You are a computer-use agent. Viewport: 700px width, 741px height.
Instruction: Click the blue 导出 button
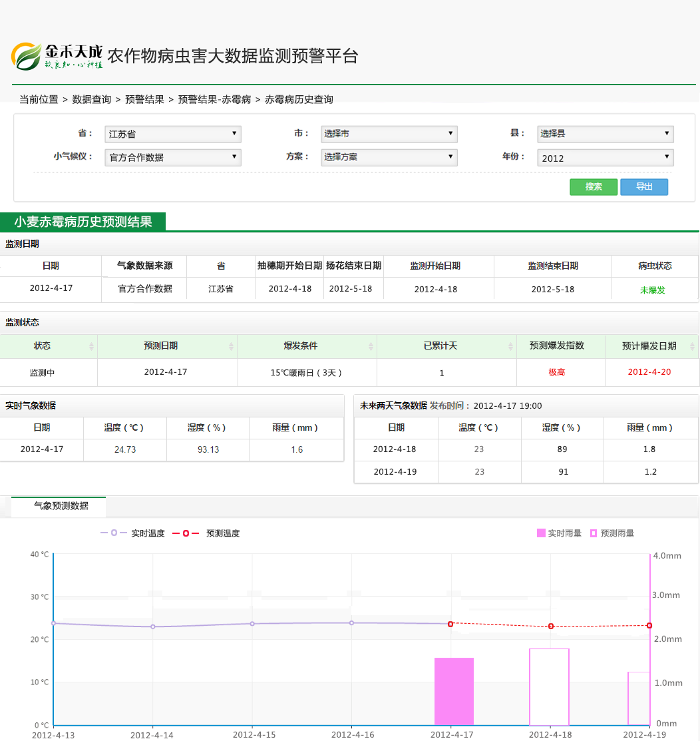pos(643,187)
